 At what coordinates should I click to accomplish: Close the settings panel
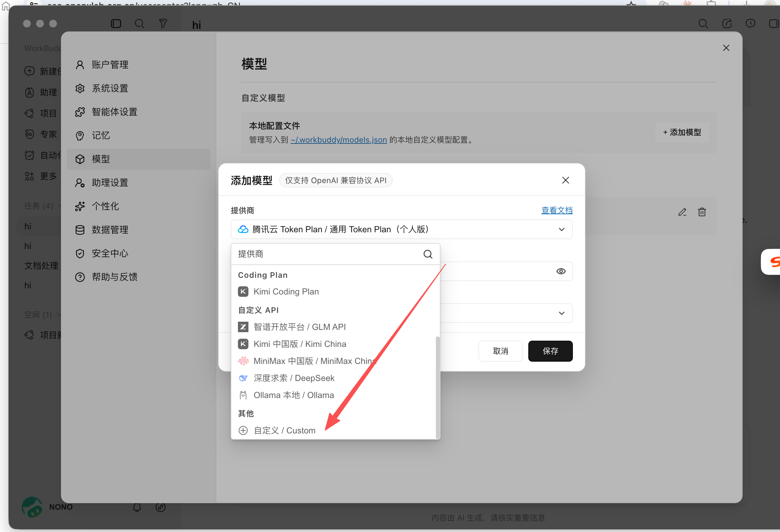[726, 48]
